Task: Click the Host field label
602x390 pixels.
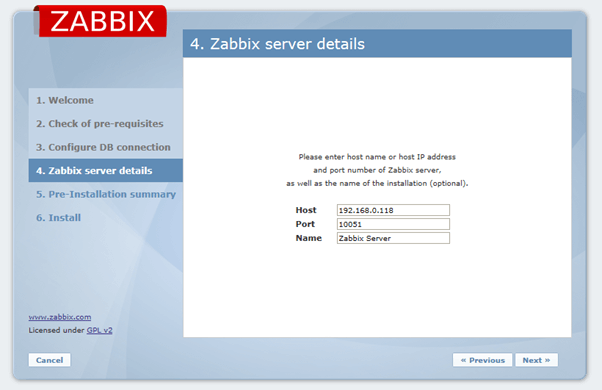Action: click(x=306, y=210)
